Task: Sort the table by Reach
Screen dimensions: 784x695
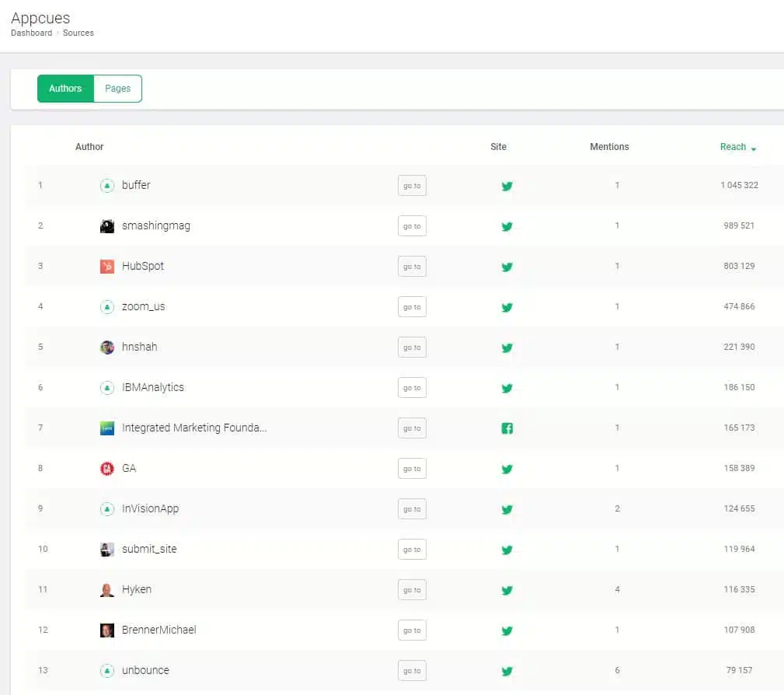Action: 733,147
